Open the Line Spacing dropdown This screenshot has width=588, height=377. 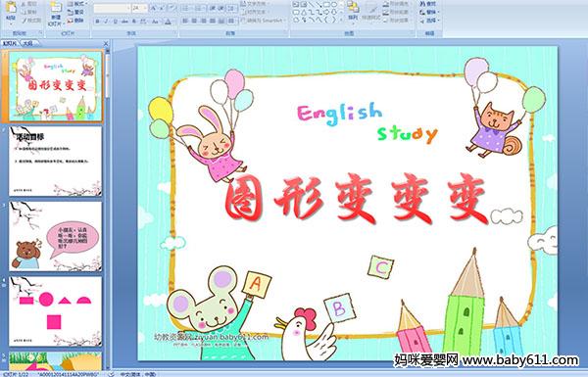click(x=232, y=8)
